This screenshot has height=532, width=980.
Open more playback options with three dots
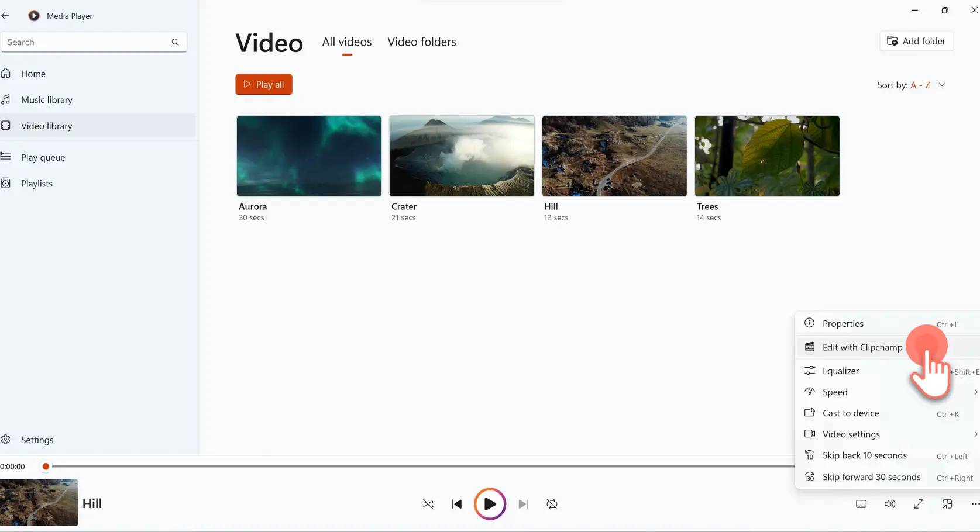click(x=974, y=504)
